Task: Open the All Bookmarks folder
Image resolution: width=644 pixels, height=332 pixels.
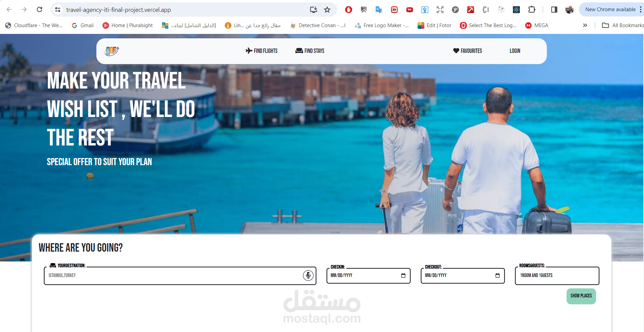Action: click(x=623, y=25)
